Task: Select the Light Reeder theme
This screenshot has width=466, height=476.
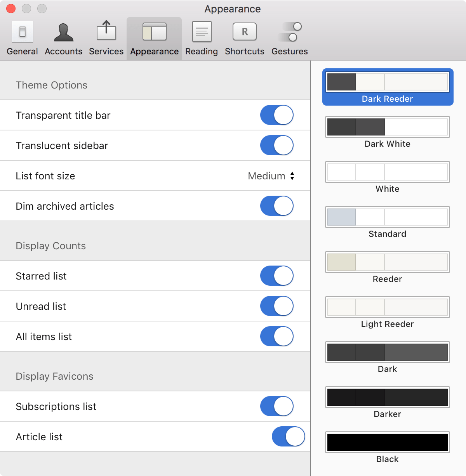Action: pos(387,307)
